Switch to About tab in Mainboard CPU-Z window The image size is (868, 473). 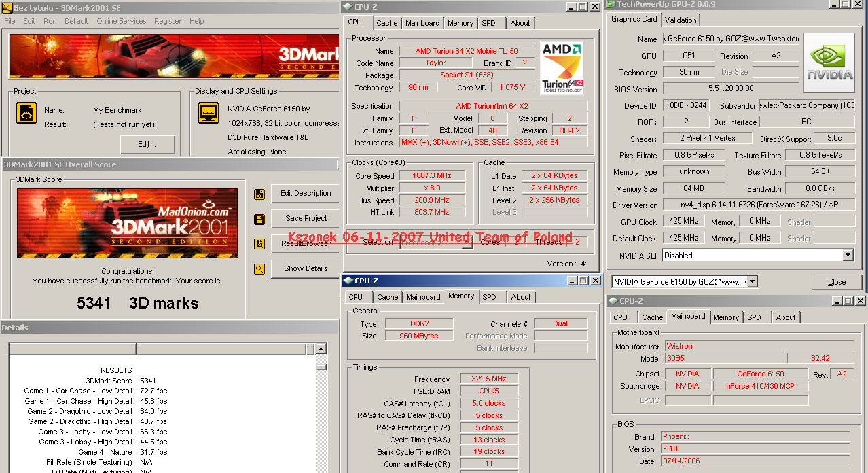[786, 317]
